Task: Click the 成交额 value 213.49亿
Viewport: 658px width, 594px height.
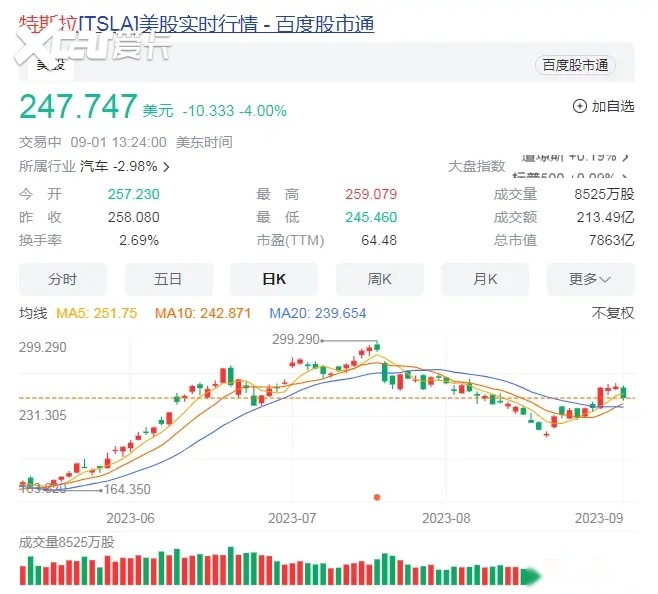Action: pyautogui.click(x=605, y=217)
